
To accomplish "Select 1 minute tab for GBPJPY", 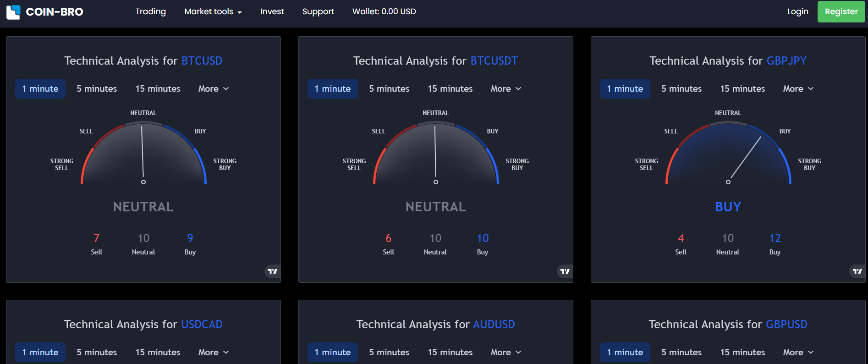I will coord(625,88).
